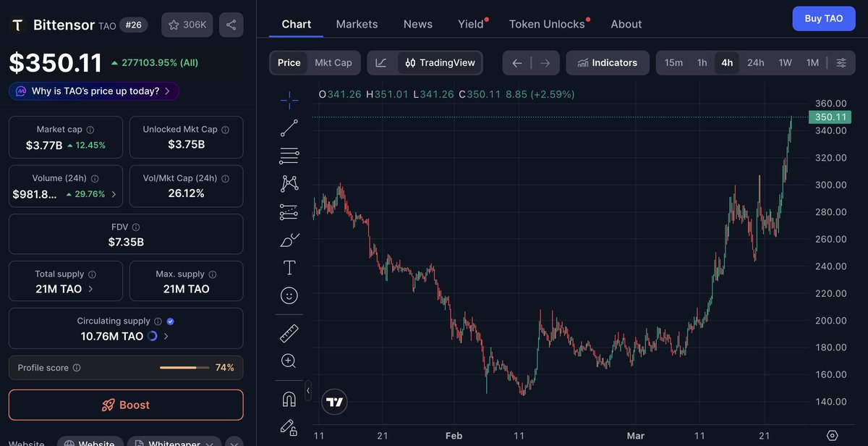Image resolution: width=868 pixels, height=446 pixels.
Task: Open the emoji icons tool
Action: point(289,295)
